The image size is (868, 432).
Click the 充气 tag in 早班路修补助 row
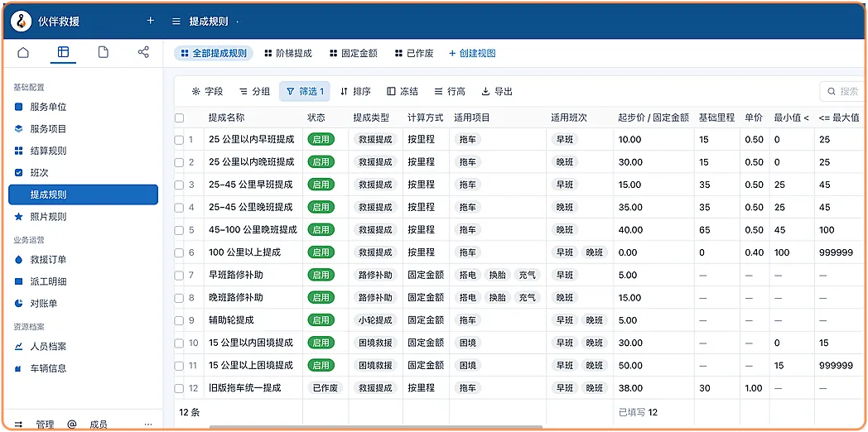tap(527, 275)
